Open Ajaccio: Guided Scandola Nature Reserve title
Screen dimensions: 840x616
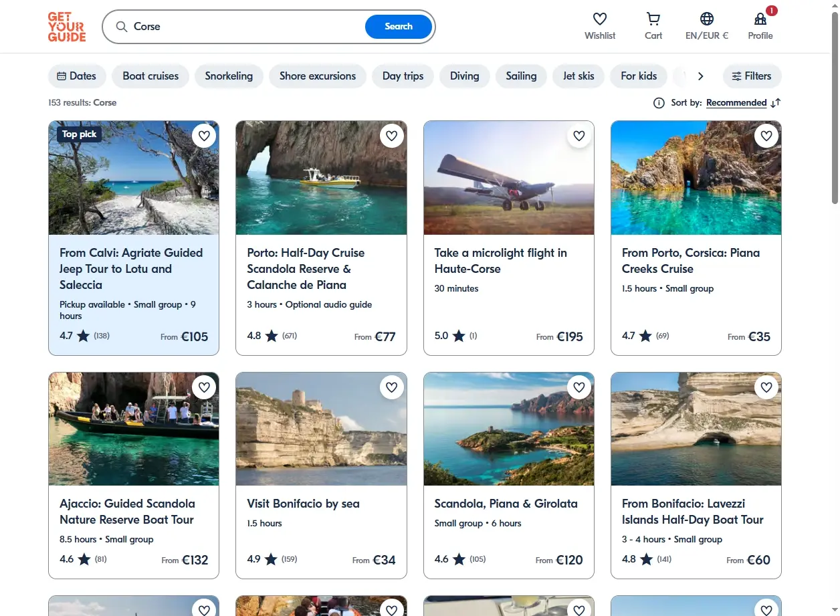(x=127, y=512)
